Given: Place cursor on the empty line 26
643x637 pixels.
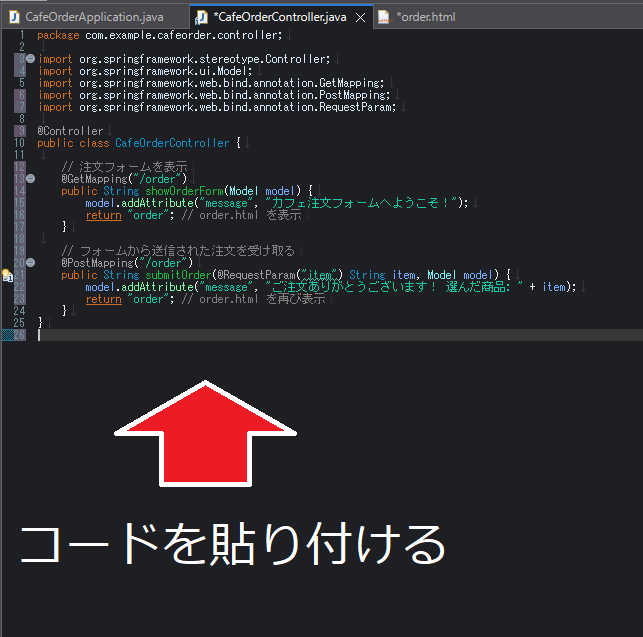Looking at the screenshot, I should pyautogui.click(x=200, y=335).
